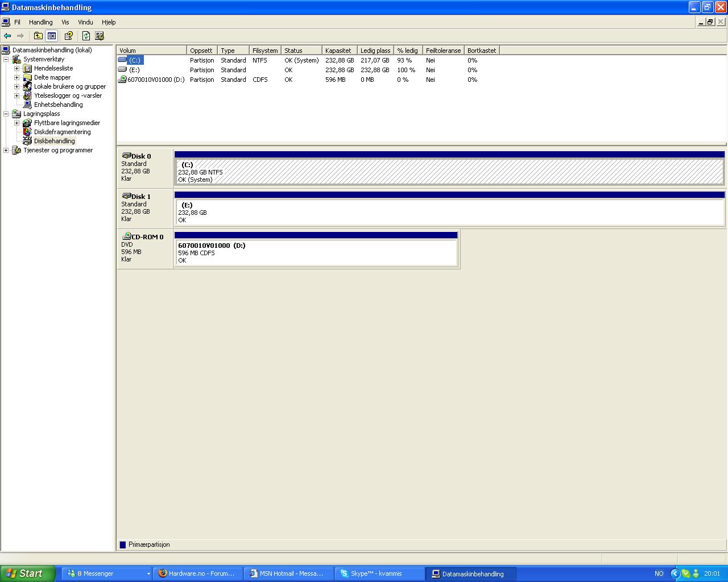This screenshot has height=582, width=728.
Task: Select Lokale brukere og grupper icon
Action: (27, 86)
